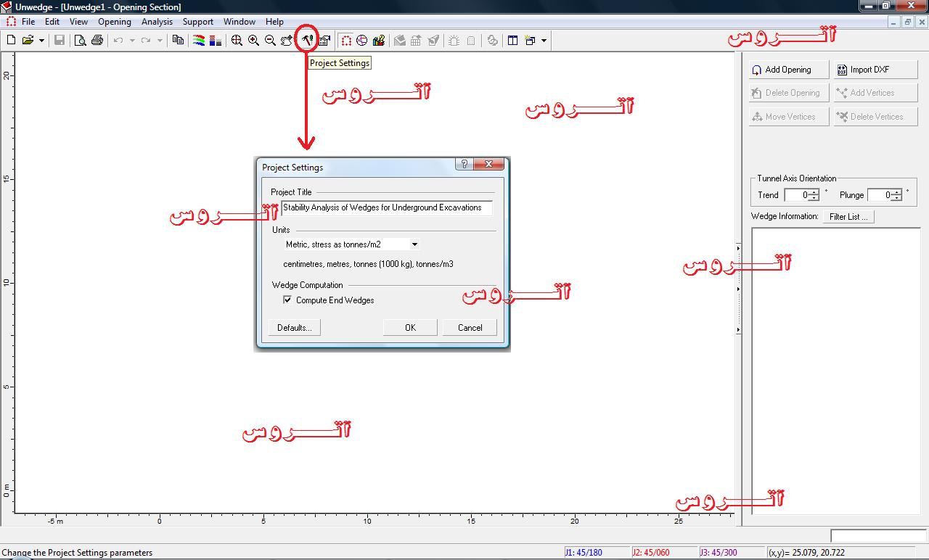
Task: Click the Zoom In magnifier icon
Action: (x=253, y=41)
